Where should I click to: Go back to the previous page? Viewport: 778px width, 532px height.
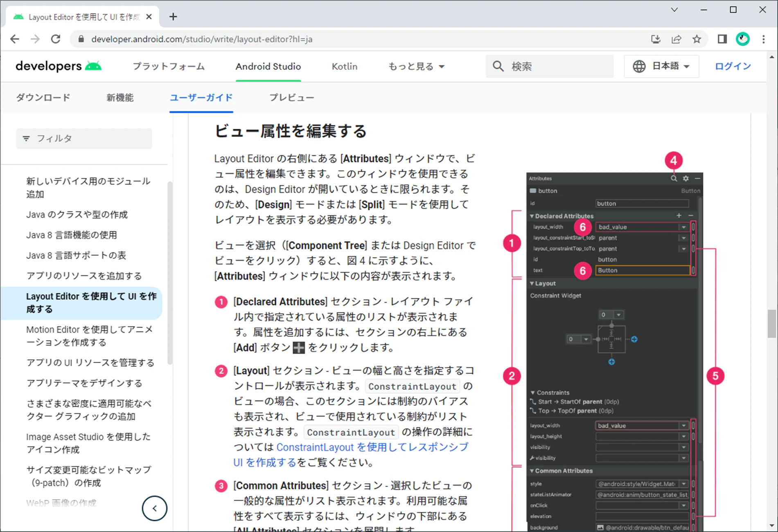(15, 39)
